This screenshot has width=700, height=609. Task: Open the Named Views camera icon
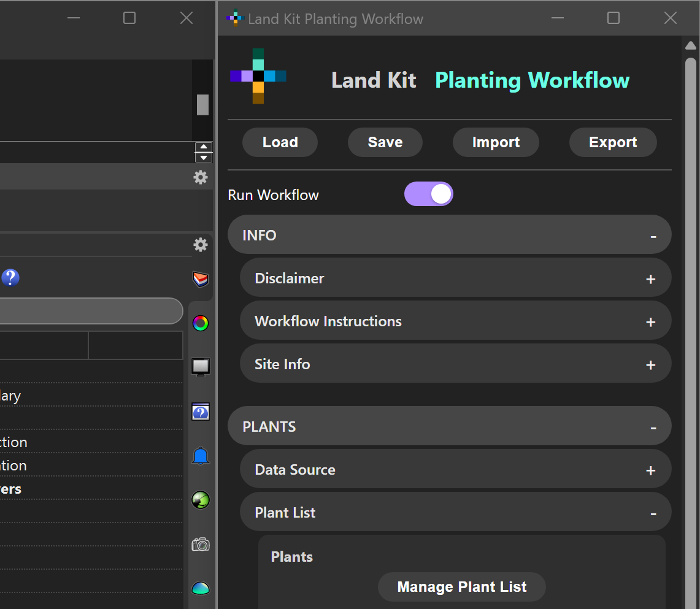coord(201,545)
